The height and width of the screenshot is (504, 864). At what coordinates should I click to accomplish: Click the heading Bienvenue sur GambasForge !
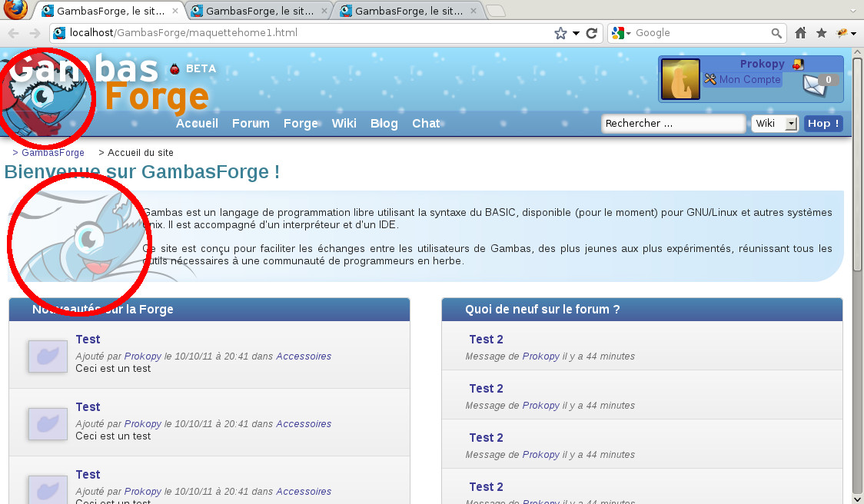(142, 172)
